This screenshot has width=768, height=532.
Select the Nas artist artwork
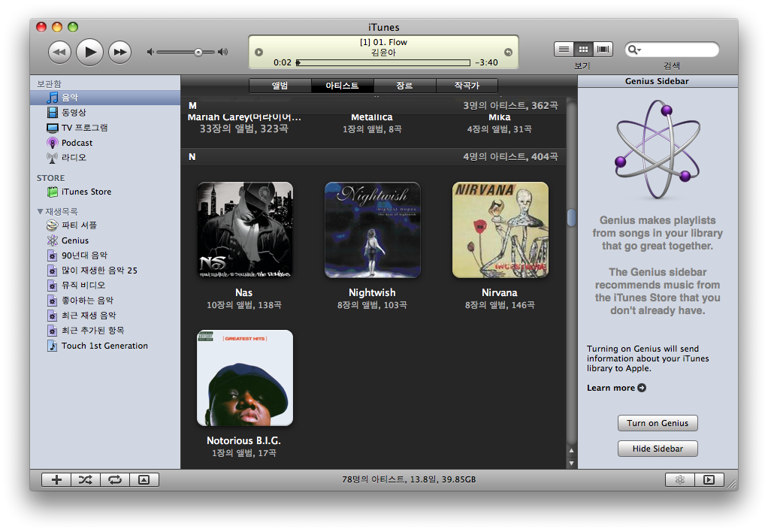pos(245,230)
